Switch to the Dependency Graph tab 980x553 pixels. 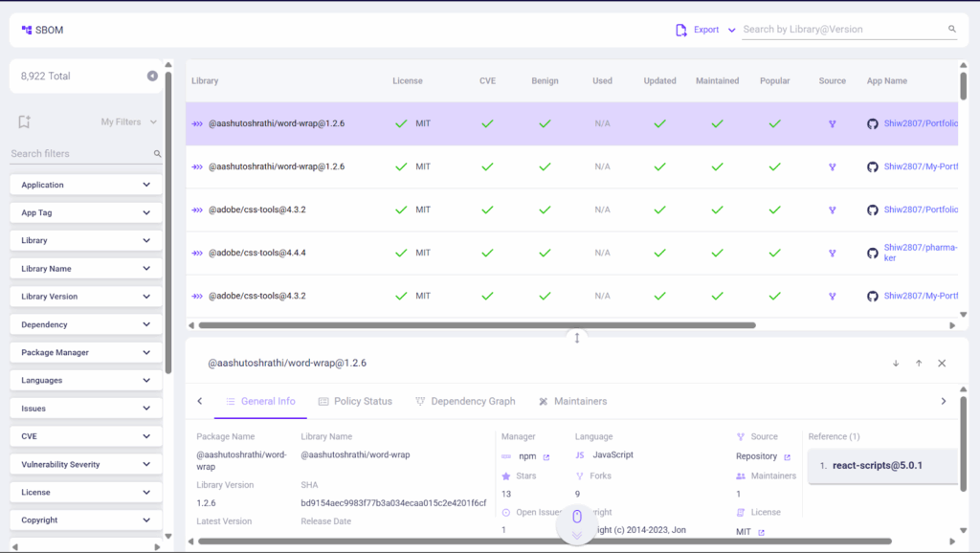coord(465,401)
